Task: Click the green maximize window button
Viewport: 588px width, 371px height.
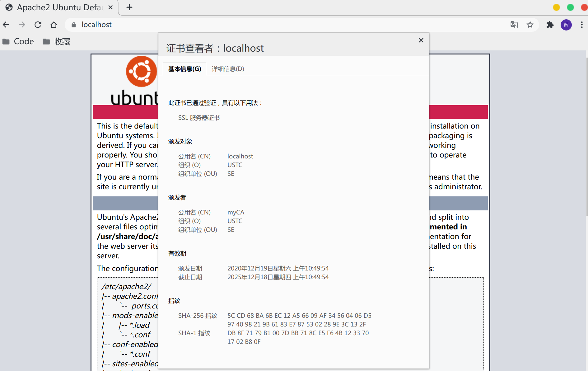Action: tap(570, 7)
